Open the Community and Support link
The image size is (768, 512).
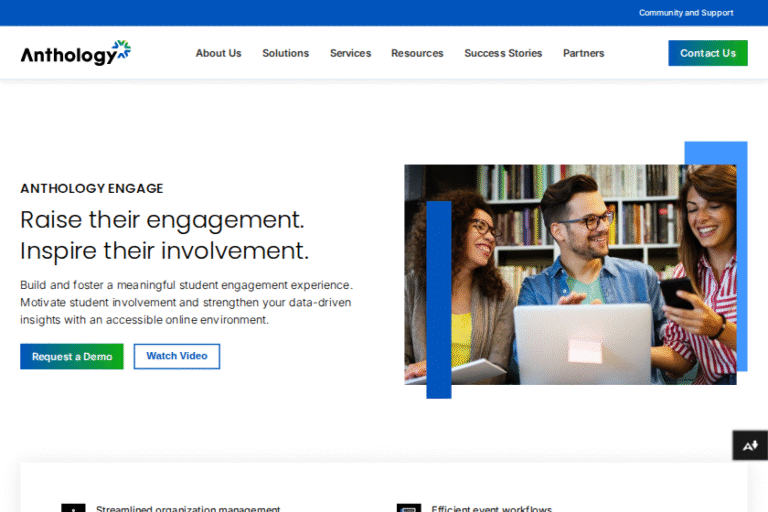(686, 13)
